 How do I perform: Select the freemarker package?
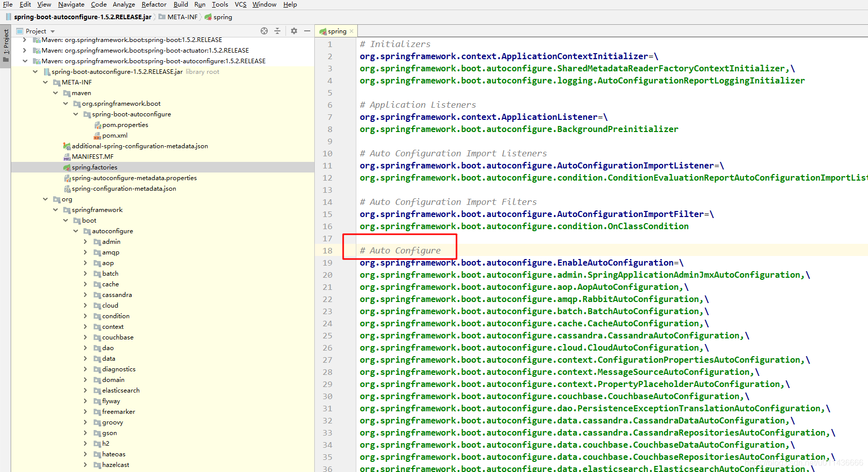118,412
